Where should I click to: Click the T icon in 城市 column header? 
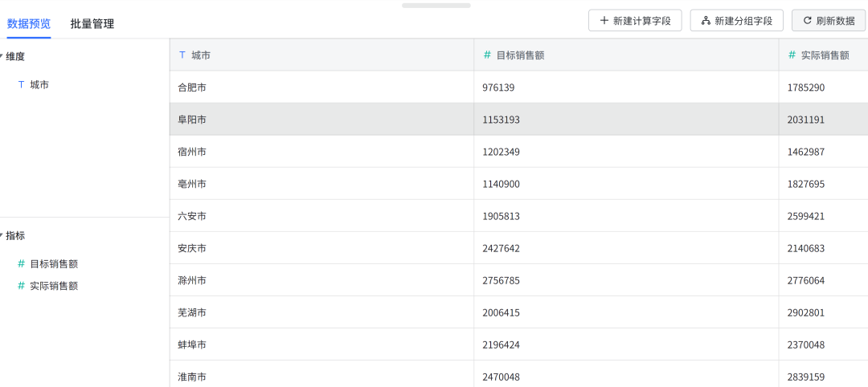pos(182,55)
